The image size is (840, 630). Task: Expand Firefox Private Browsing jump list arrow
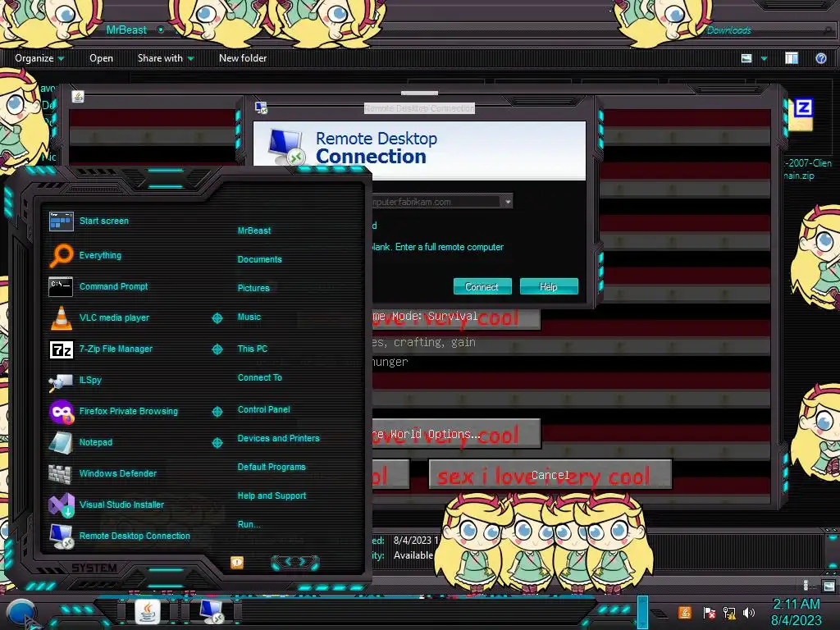(x=217, y=412)
